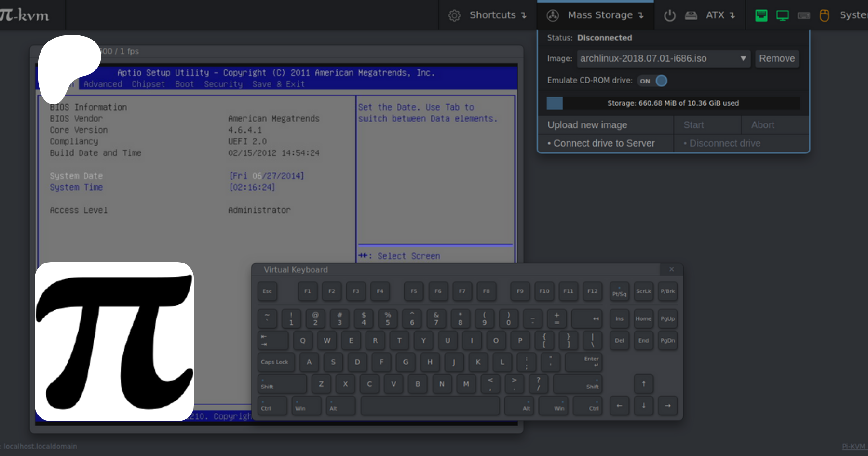Click the orange mouse status icon
Viewport: 868px width, 456px height.
[x=825, y=15]
